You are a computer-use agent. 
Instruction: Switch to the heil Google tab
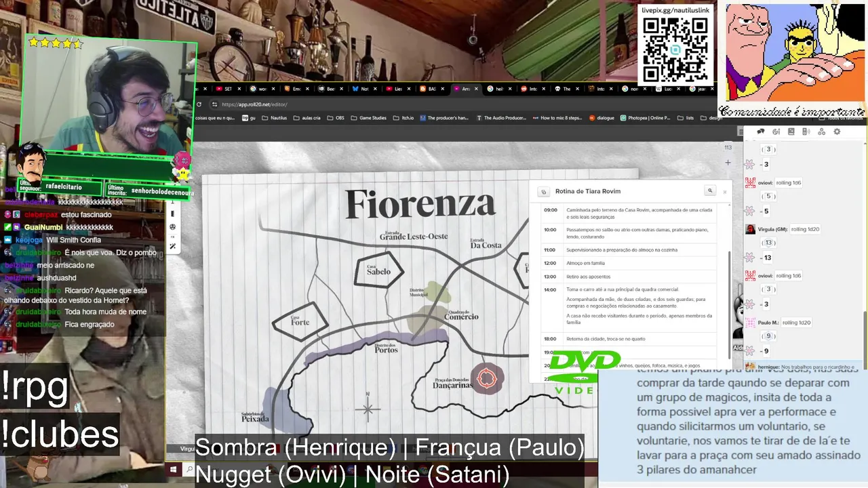point(499,89)
